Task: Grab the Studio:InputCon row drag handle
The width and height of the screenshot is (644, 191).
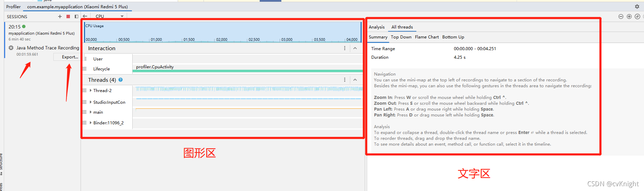Action: pyautogui.click(x=85, y=102)
